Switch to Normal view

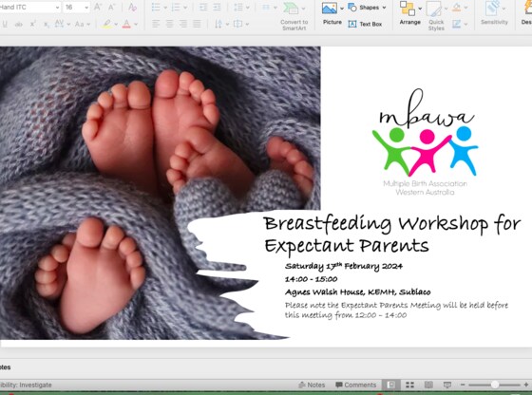tap(391, 385)
